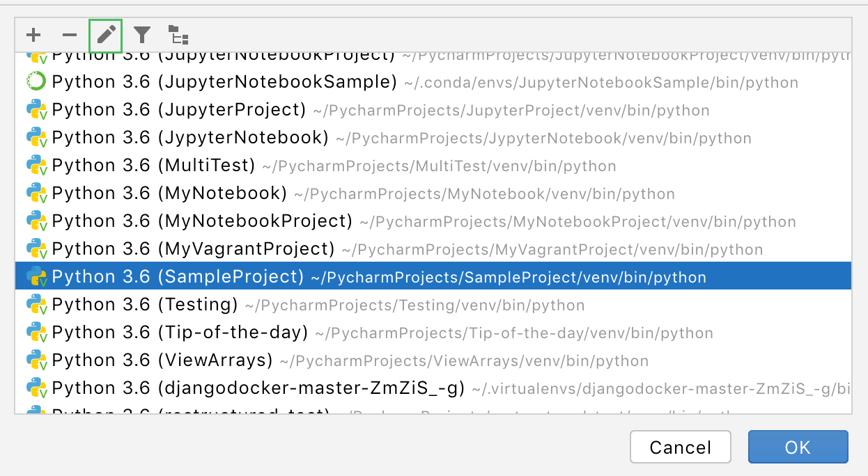Click the show paths tree icon
This screenshot has width=868, height=476.
tap(178, 35)
